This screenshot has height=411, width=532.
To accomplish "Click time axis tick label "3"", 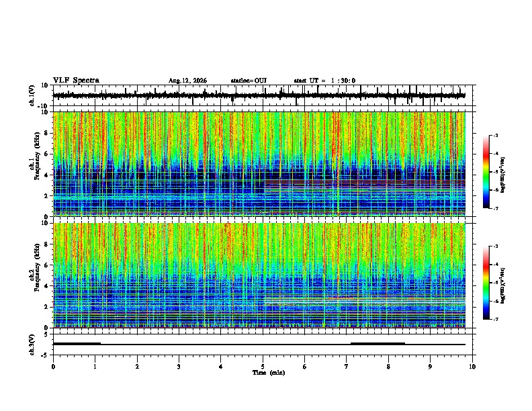I will [x=179, y=367].
